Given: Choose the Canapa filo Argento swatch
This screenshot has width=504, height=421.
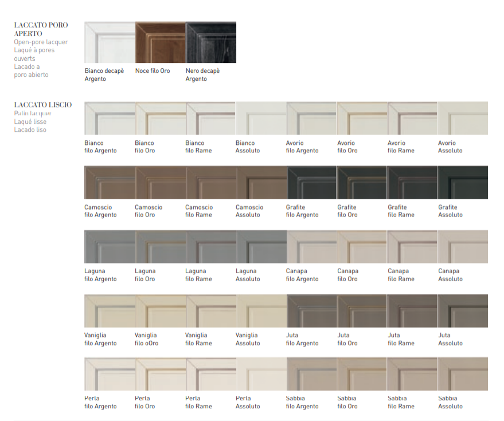Looking at the screenshot, I should click(x=311, y=247).
